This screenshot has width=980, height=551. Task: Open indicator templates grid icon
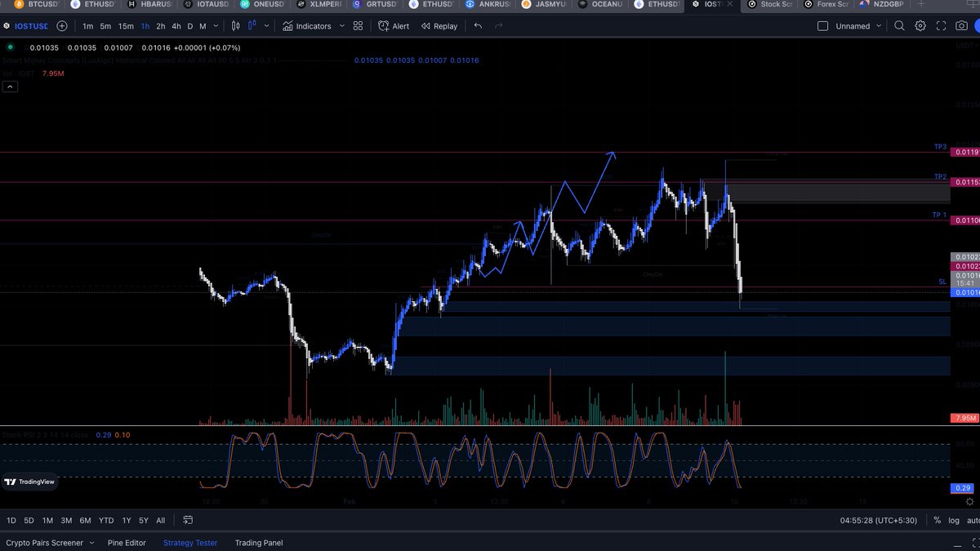click(357, 25)
